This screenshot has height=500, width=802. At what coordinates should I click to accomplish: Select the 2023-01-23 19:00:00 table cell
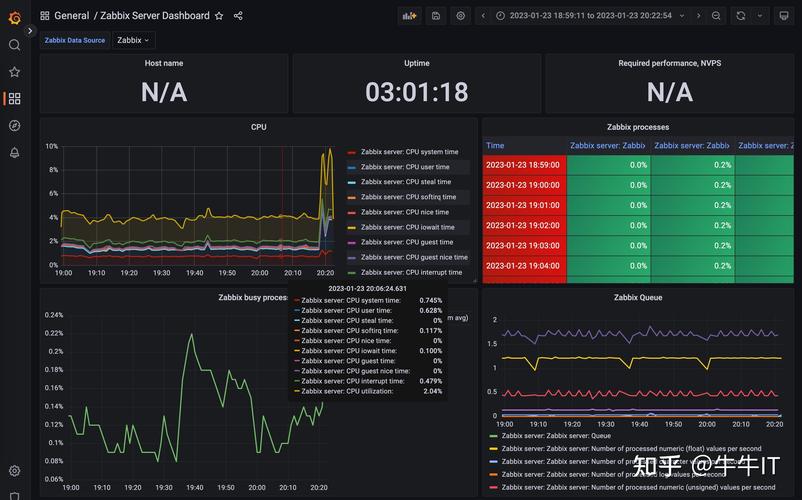tap(524, 185)
